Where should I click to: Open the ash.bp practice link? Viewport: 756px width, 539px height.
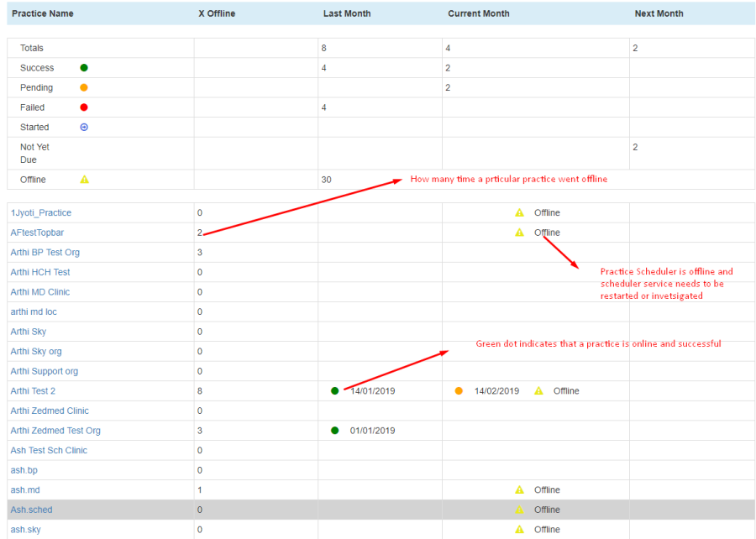click(24, 470)
